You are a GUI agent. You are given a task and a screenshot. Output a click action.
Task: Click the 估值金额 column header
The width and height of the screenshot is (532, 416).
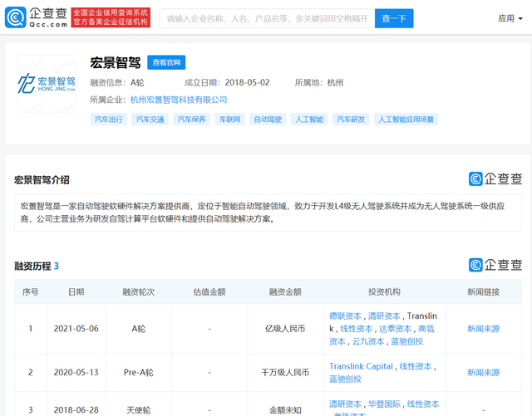click(x=209, y=292)
